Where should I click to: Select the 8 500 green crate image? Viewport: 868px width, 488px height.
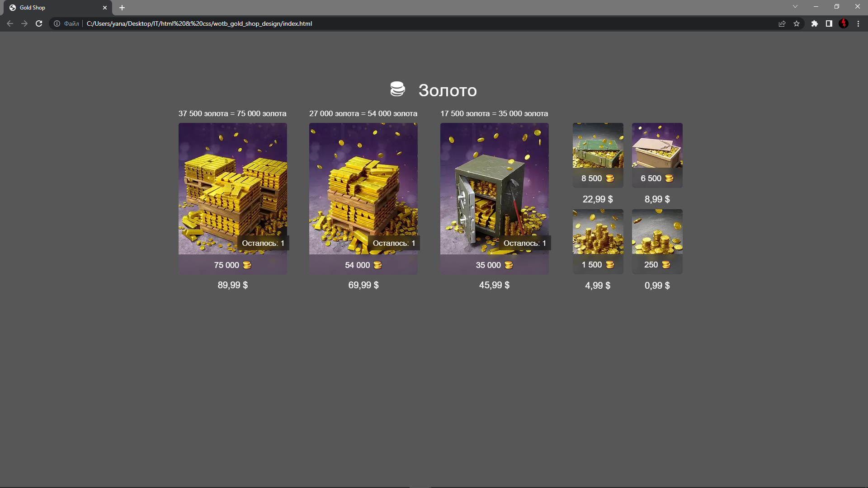(x=598, y=145)
